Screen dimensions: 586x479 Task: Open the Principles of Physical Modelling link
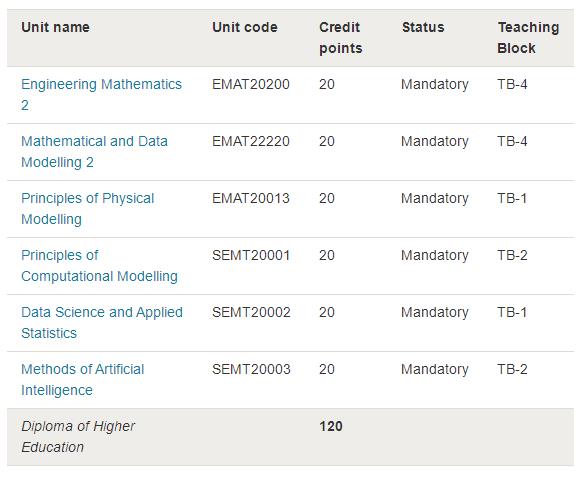[x=87, y=208]
